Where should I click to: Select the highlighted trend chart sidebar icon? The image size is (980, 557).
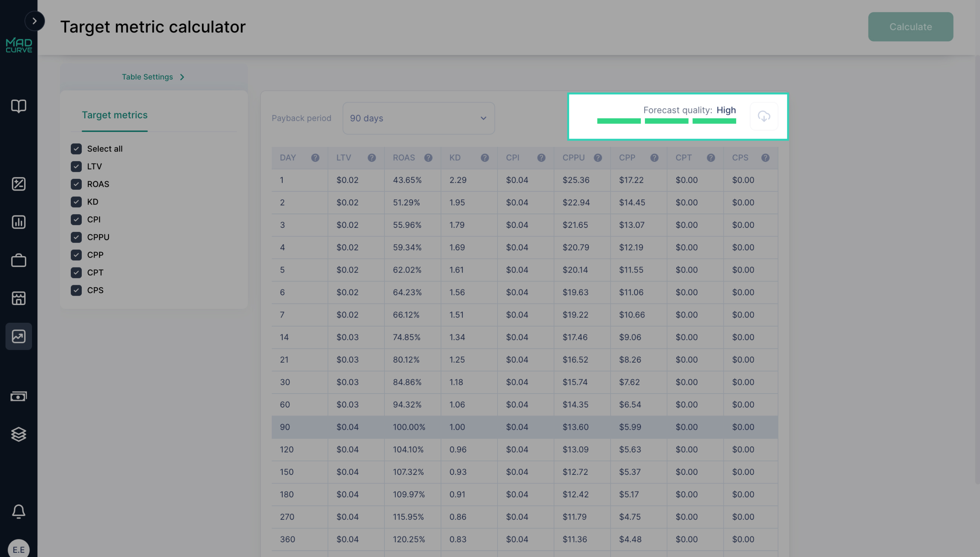click(x=19, y=336)
